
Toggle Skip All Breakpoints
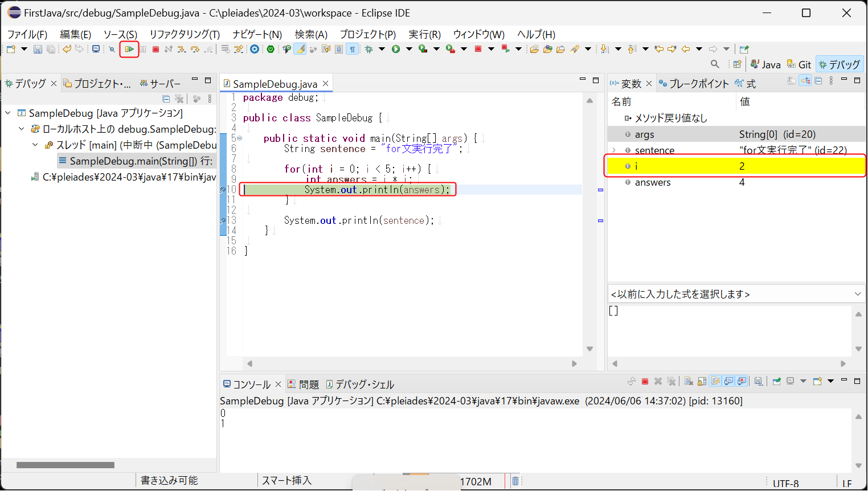(112, 49)
